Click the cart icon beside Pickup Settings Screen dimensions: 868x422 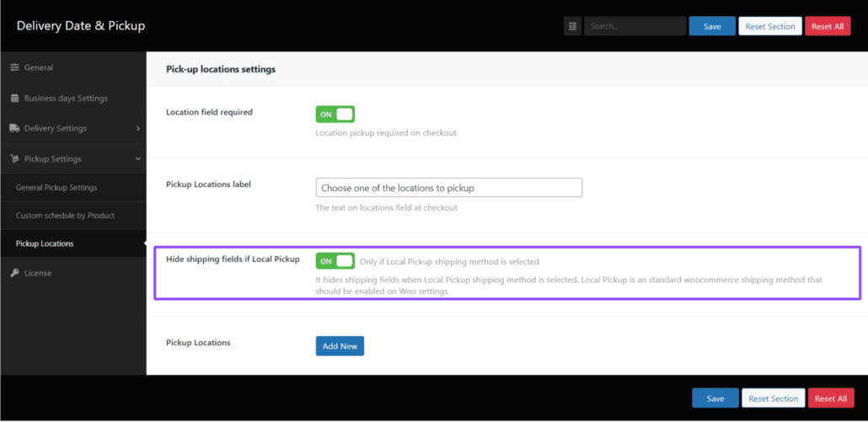pyautogui.click(x=14, y=159)
